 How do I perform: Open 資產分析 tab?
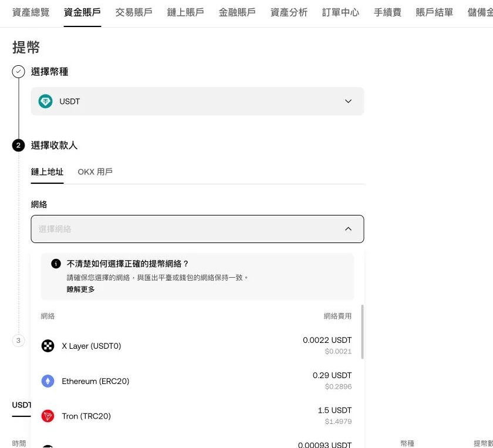pyautogui.click(x=289, y=12)
